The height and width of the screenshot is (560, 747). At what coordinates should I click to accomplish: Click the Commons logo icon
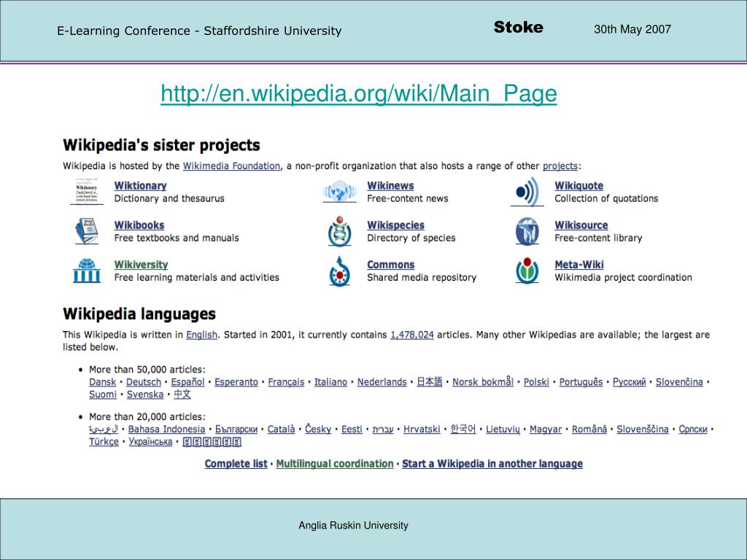(x=340, y=271)
